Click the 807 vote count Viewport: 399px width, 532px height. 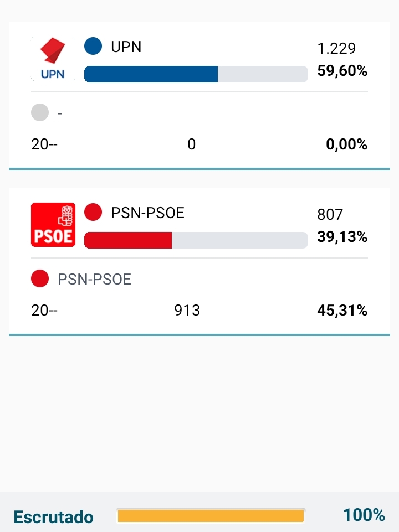pos(330,214)
